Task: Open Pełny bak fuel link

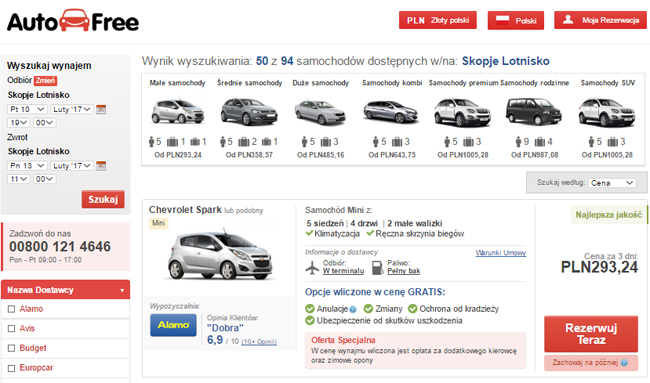Action: [x=403, y=271]
